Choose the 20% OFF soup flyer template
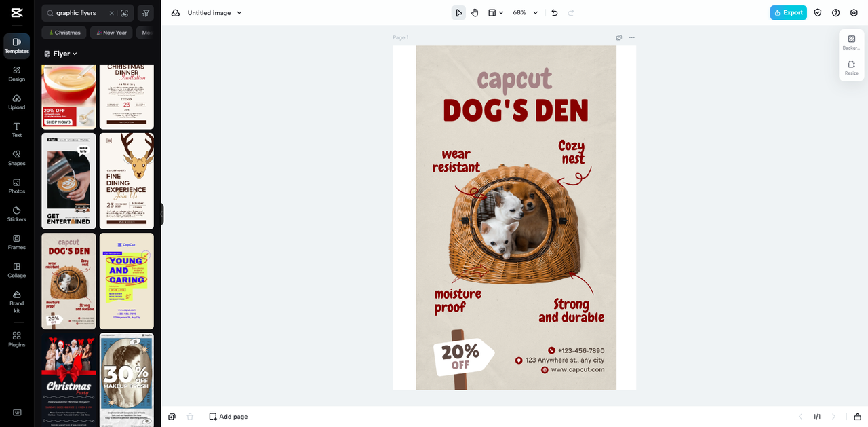 point(68,97)
